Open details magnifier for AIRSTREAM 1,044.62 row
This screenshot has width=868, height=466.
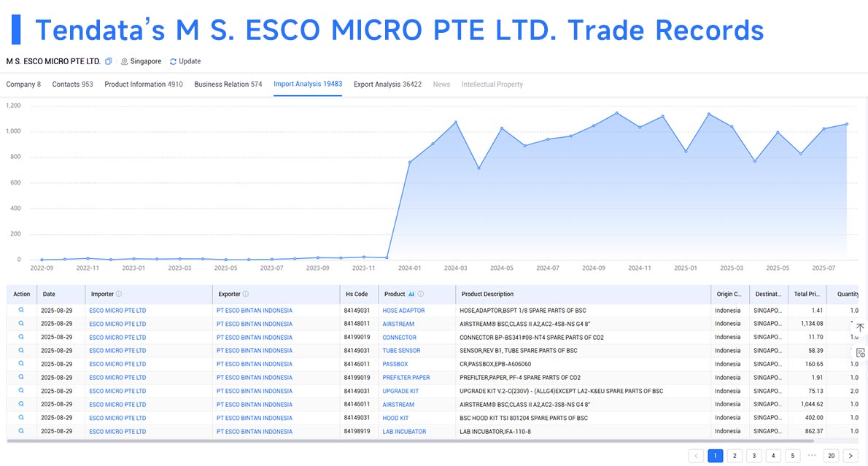coord(21,404)
